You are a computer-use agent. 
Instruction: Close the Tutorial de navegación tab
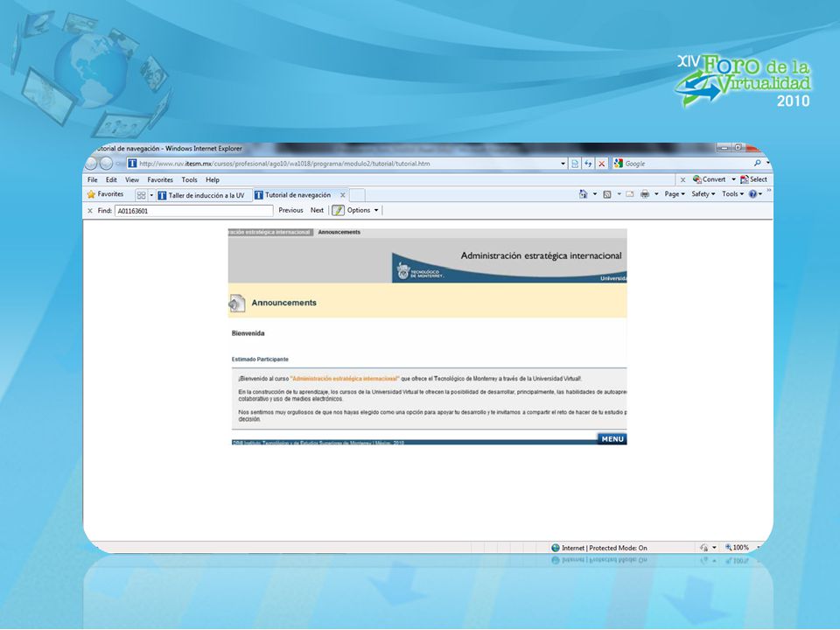(x=343, y=195)
